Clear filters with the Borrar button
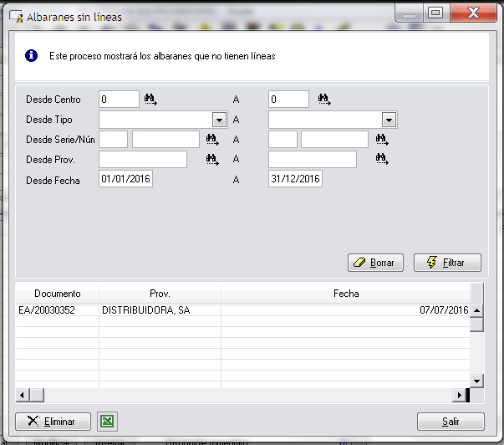The height and width of the screenshot is (445, 504). [x=375, y=263]
